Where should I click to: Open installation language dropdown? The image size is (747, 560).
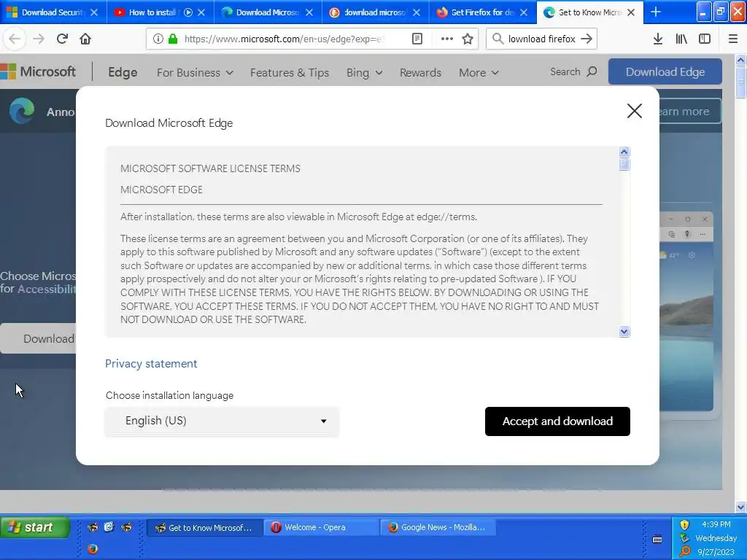(222, 421)
